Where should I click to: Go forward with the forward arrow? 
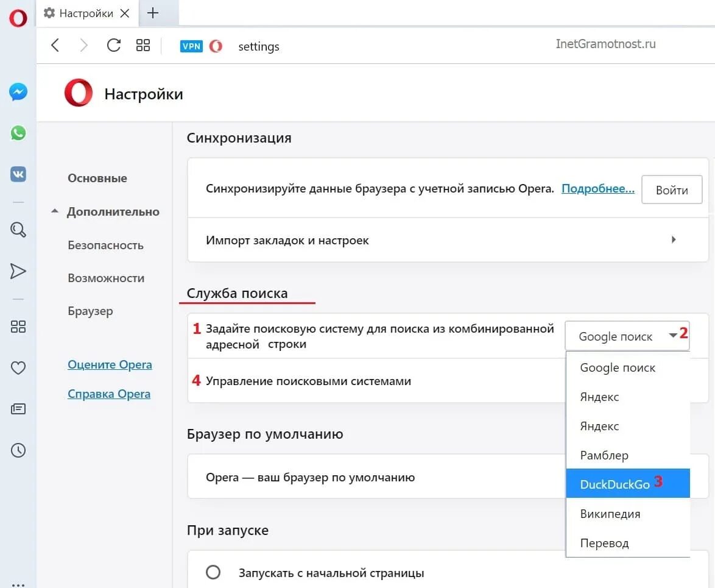(83, 45)
